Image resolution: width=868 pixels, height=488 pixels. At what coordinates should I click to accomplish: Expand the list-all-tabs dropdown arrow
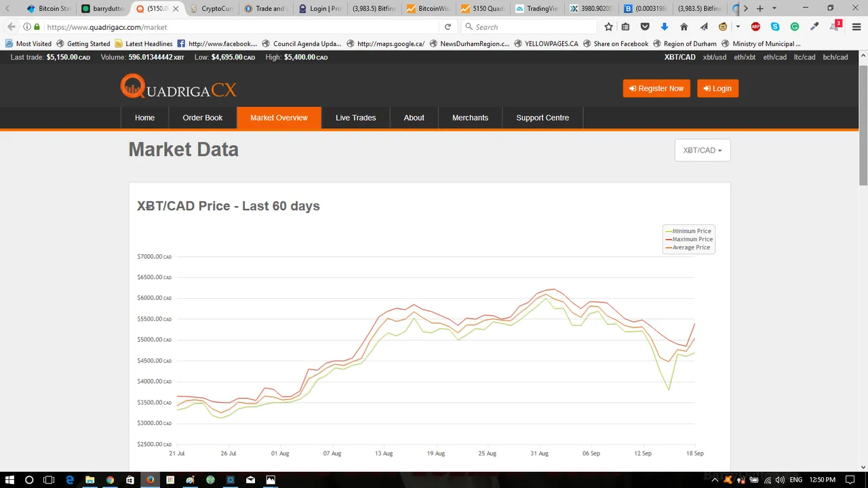click(774, 8)
